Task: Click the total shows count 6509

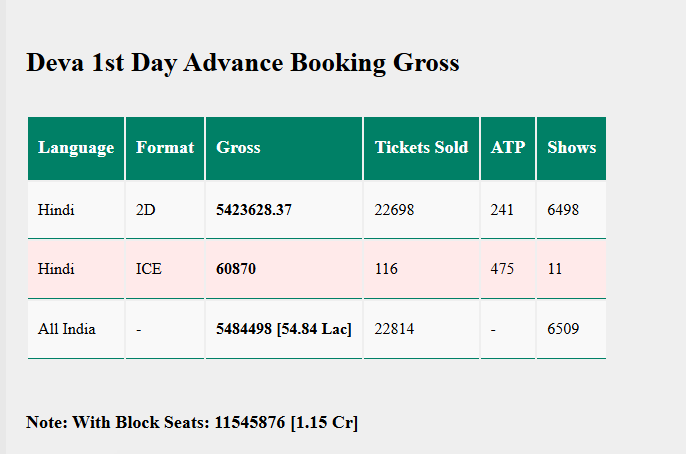Action: [x=563, y=329]
